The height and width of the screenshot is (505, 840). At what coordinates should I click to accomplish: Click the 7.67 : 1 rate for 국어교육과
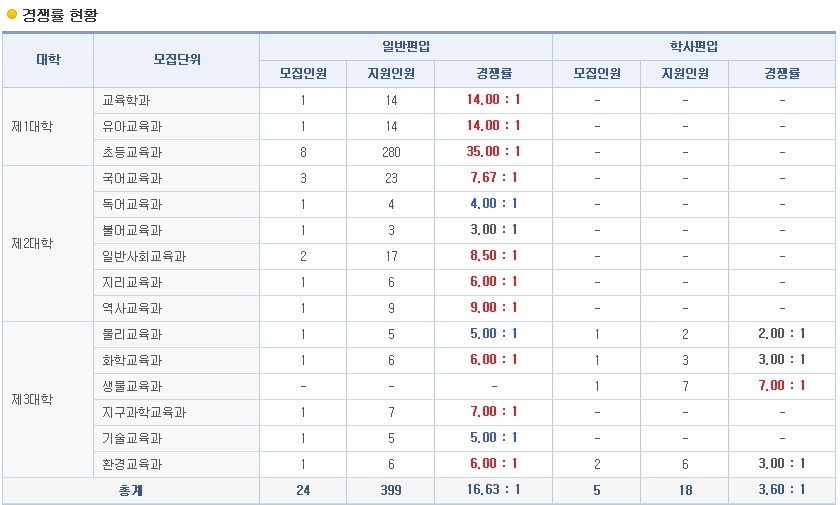coord(493,177)
